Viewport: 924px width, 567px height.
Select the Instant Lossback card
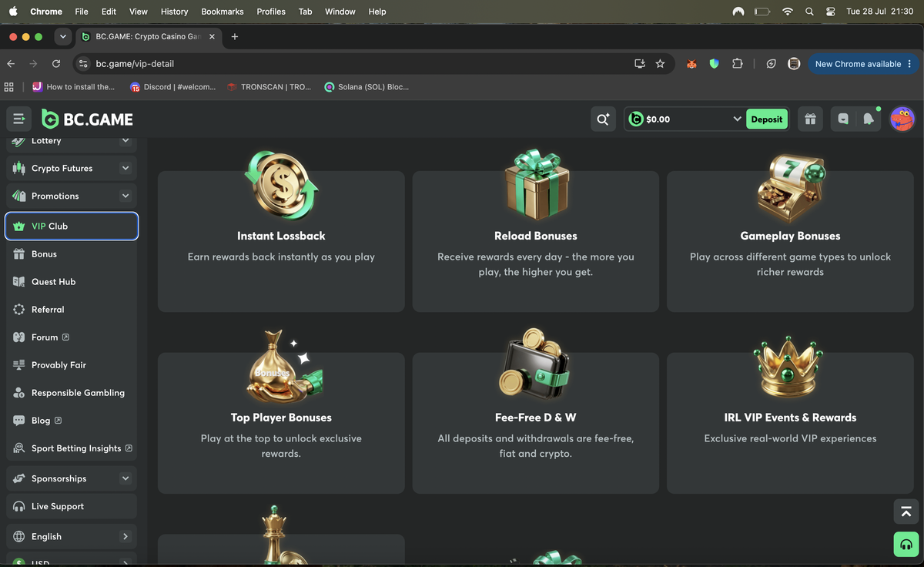(281, 241)
